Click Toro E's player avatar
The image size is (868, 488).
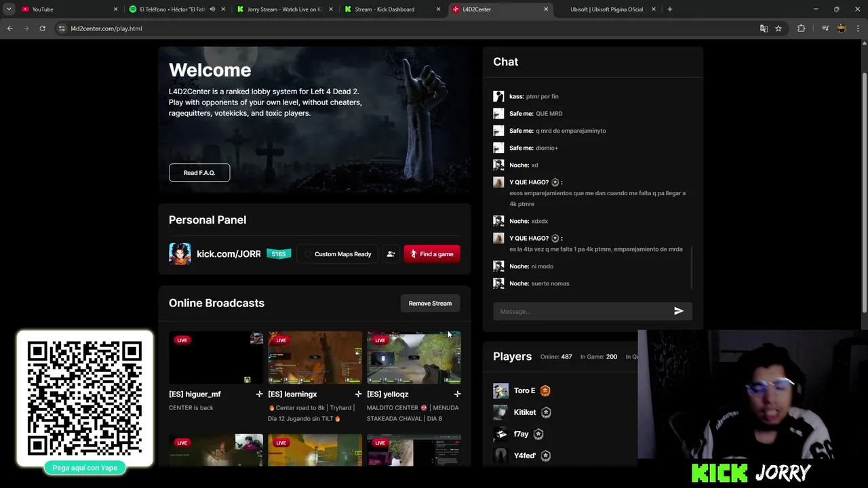[x=500, y=390]
